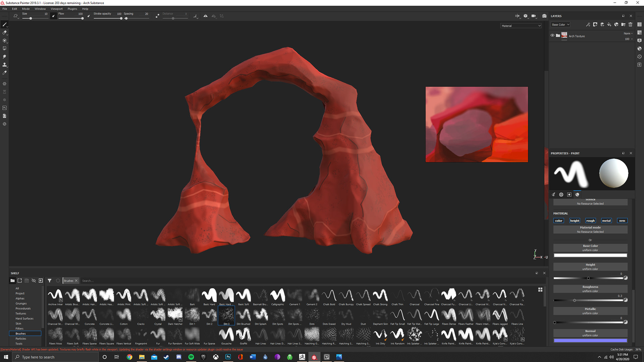
Task: Click the white Base Color swatch
Action: [590, 255]
